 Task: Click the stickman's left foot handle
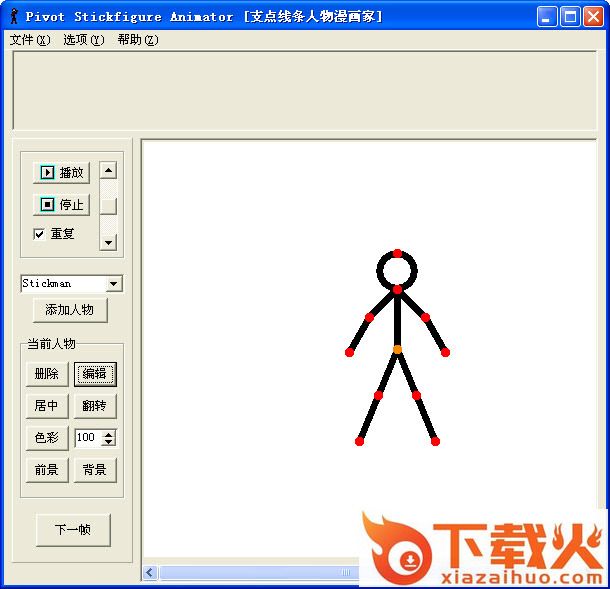(x=359, y=441)
